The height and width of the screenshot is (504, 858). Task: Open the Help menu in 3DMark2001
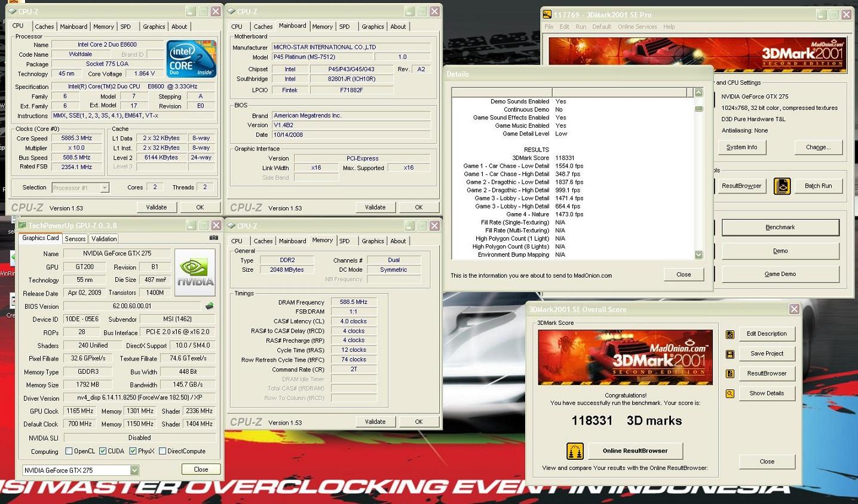click(x=669, y=27)
